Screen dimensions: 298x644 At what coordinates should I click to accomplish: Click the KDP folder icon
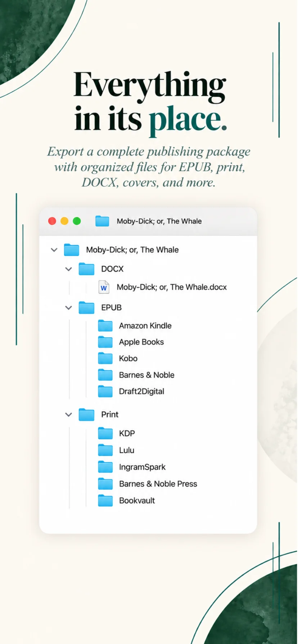click(x=105, y=433)
